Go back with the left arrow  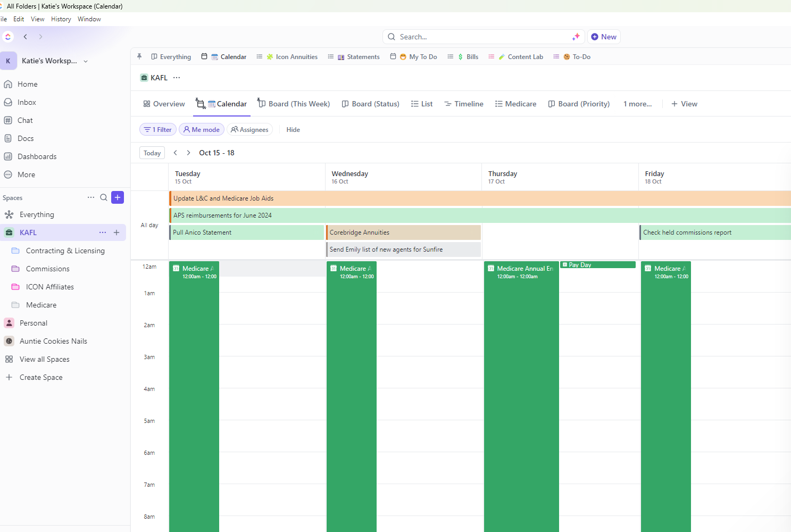coord(25,37)
